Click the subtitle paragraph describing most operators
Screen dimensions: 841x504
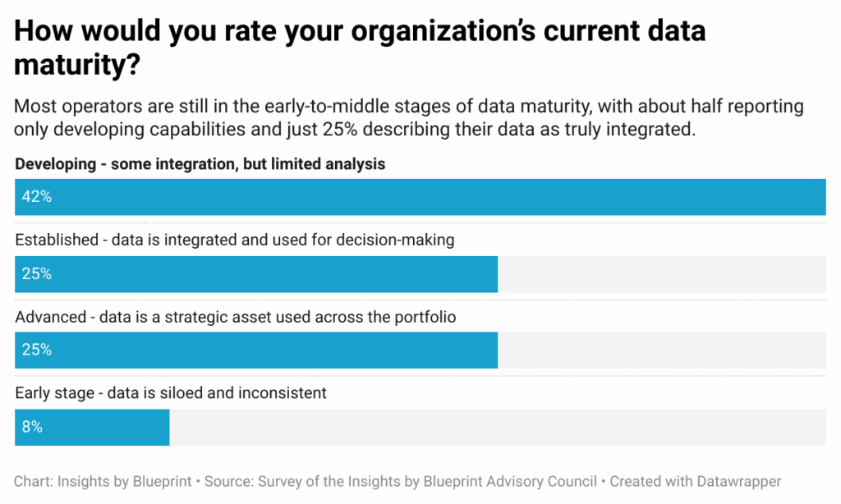(x=409, y=118)
